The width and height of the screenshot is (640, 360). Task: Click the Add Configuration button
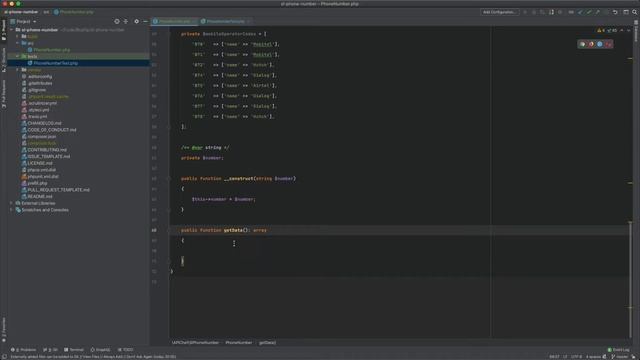click(500, 12)
